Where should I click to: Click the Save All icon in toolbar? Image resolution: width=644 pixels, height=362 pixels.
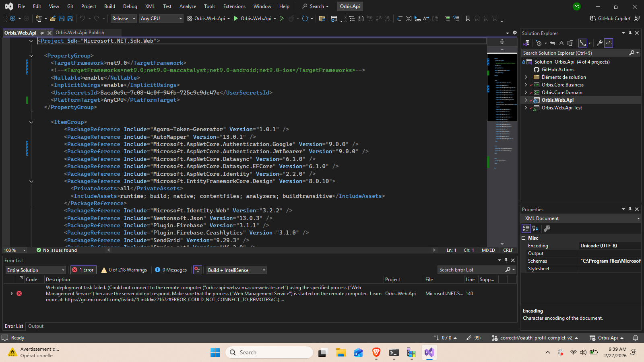[x=70, y=19]
